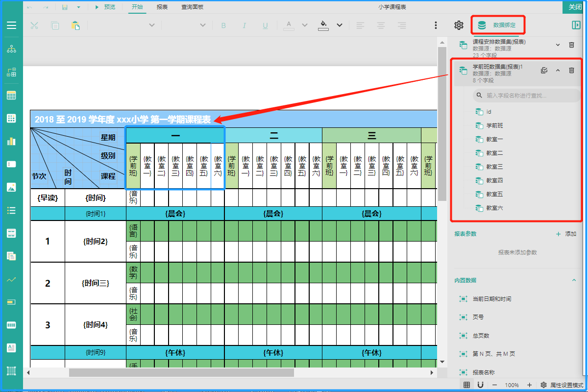
Task: Open the gear settings icon in toolbar
Action: click(459, 25)
